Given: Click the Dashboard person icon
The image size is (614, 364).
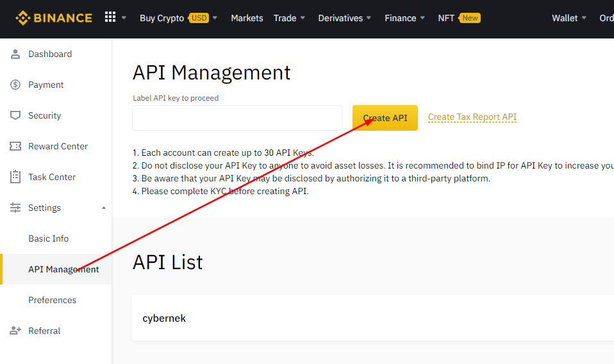Looking at the screenshot, I should 15,54.
